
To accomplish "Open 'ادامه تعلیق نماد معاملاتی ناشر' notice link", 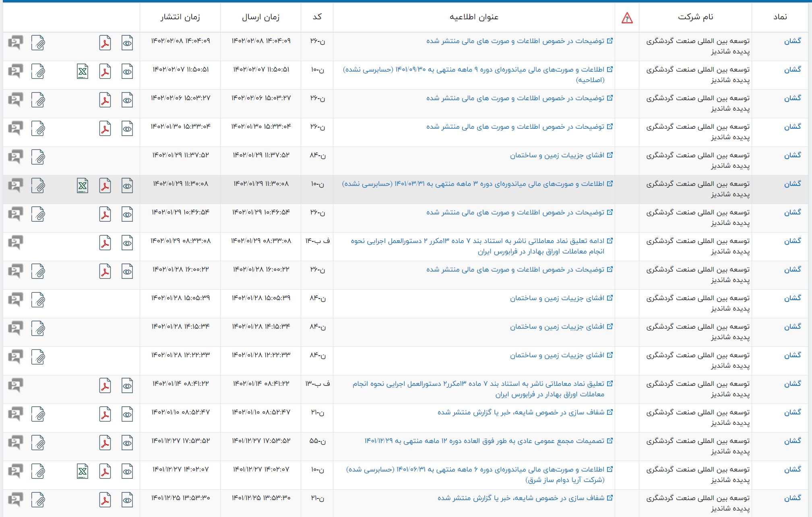I will click(482, 246).
